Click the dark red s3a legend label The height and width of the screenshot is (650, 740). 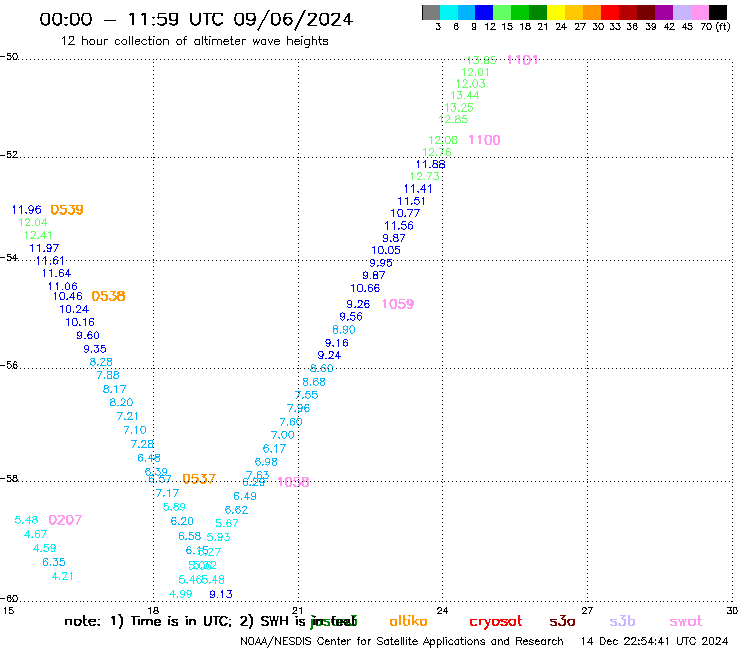pos(562,621)
